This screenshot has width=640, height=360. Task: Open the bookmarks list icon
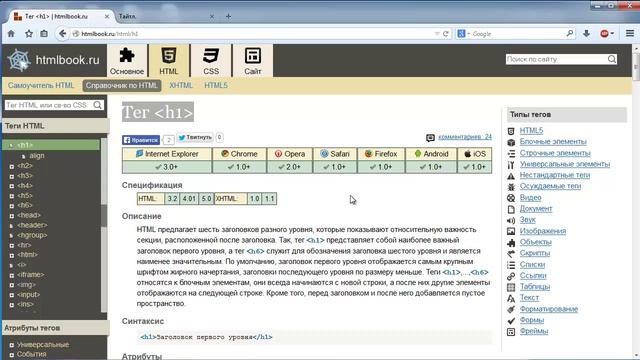click(x=44, y=33)
